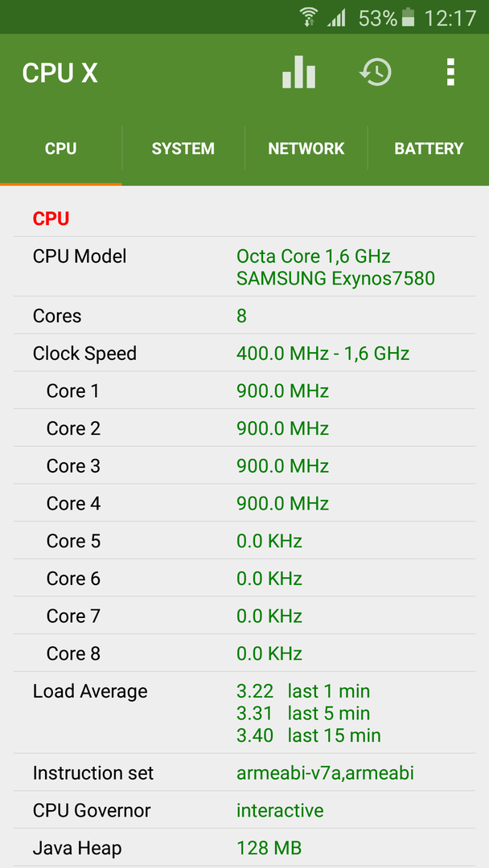Tap the Java Heap 128 MB row
The width and height of the screenshot is (489, 868).
coord(244,848)
